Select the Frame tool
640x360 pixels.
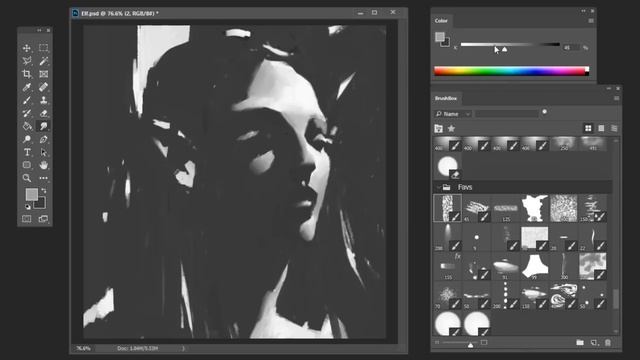click(43, 74)
